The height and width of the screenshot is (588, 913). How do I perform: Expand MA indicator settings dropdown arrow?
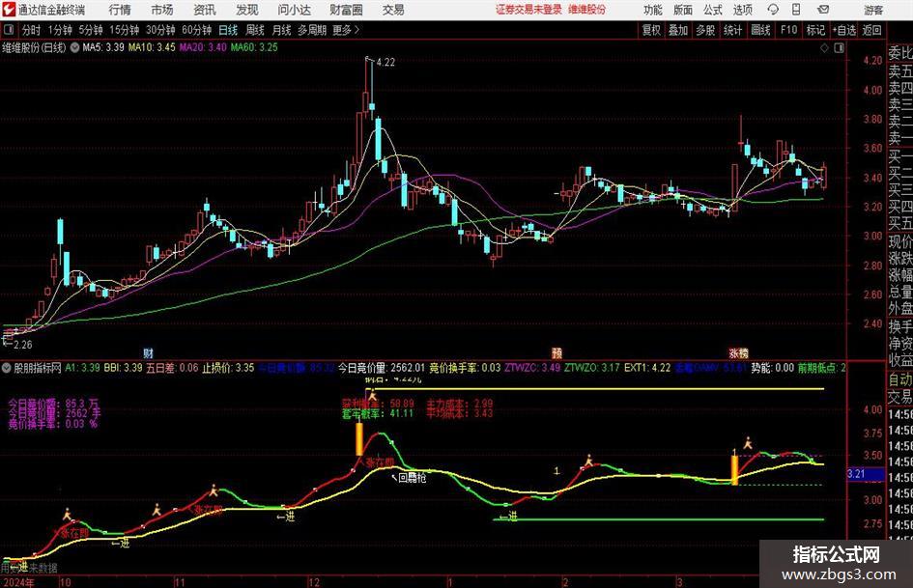[74, 47]
